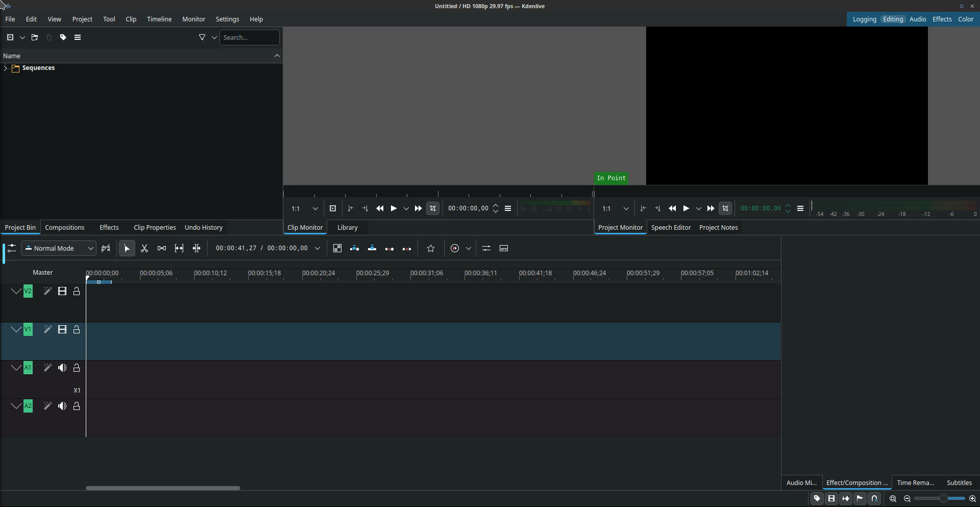Play the Project Monitor
The width and height of the screenshot is (980, 507).
click(687, 209)
